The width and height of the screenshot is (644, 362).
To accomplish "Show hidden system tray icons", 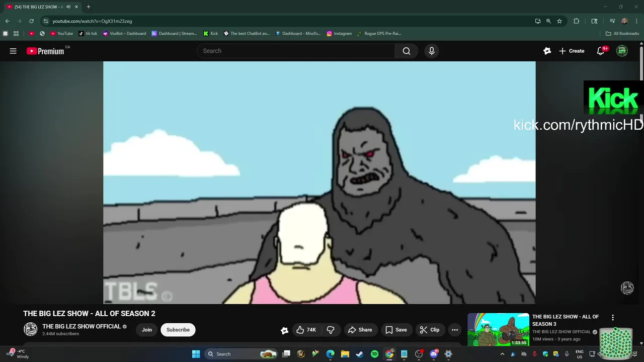I will pyautogui.click(x=502, y=354).
